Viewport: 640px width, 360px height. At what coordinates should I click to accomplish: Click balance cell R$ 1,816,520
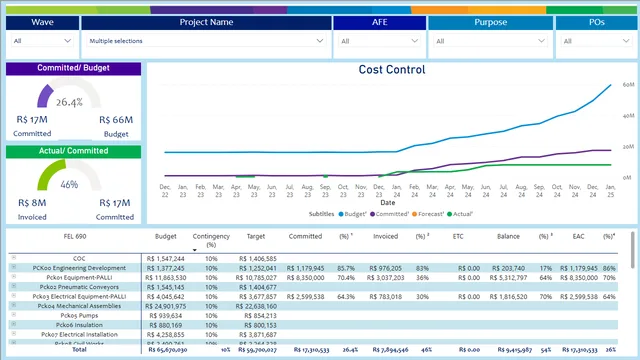pyautogui.click(x=508, y=297)
